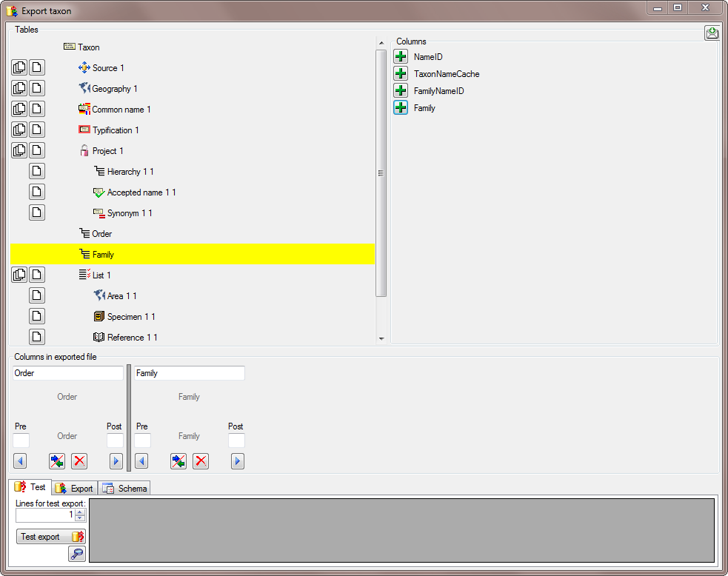Select the Typification 1 table node
The width and height of the screenshot is (728, 576).
pyautogui.click(x=115, y=130)
